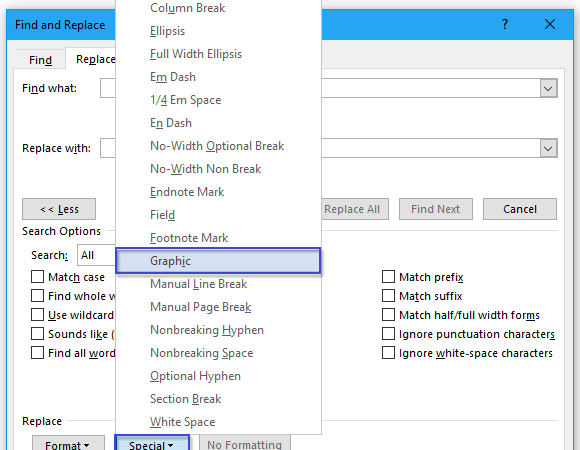
Task: Enable the Use wildcards checkbox
Action: pos(37,315)
